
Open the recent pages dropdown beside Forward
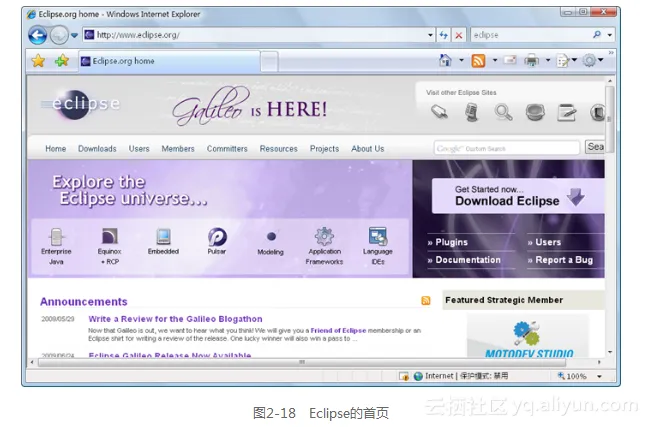pyautogui.click(x=74, y=36)
